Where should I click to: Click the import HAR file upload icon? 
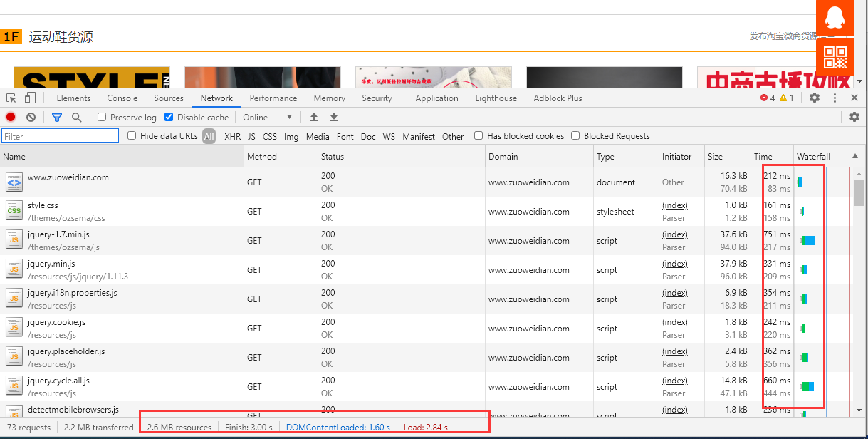[314, 117]
